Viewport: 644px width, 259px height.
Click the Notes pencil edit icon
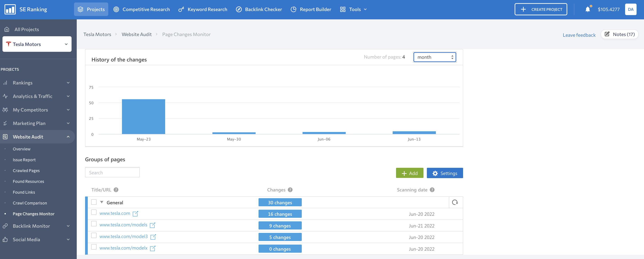(x=607, y=34)
